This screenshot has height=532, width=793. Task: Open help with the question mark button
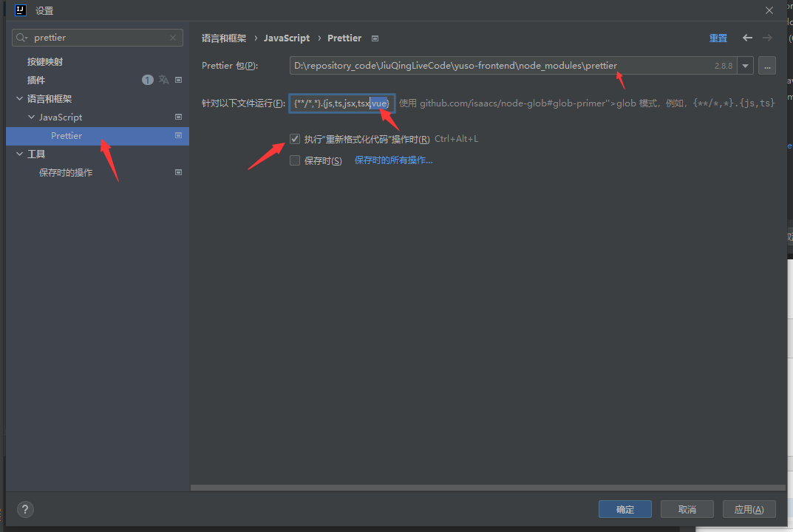click(x=25, y=509)
